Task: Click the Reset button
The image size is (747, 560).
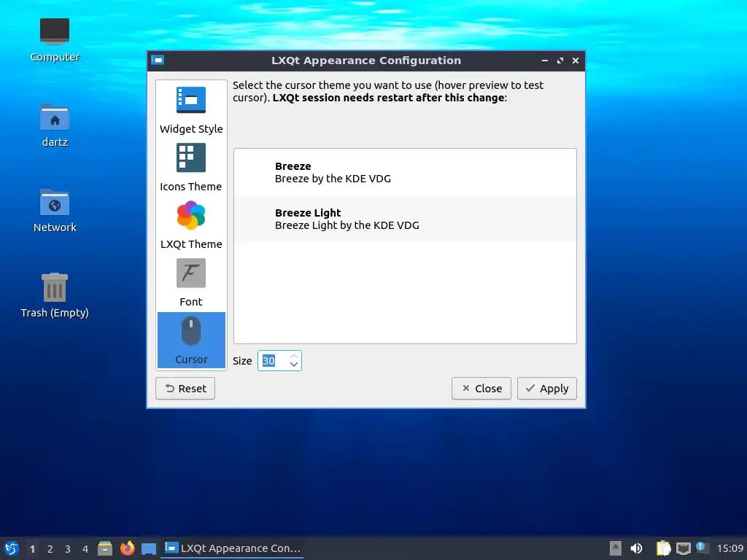Action: (x=185, y=389)
